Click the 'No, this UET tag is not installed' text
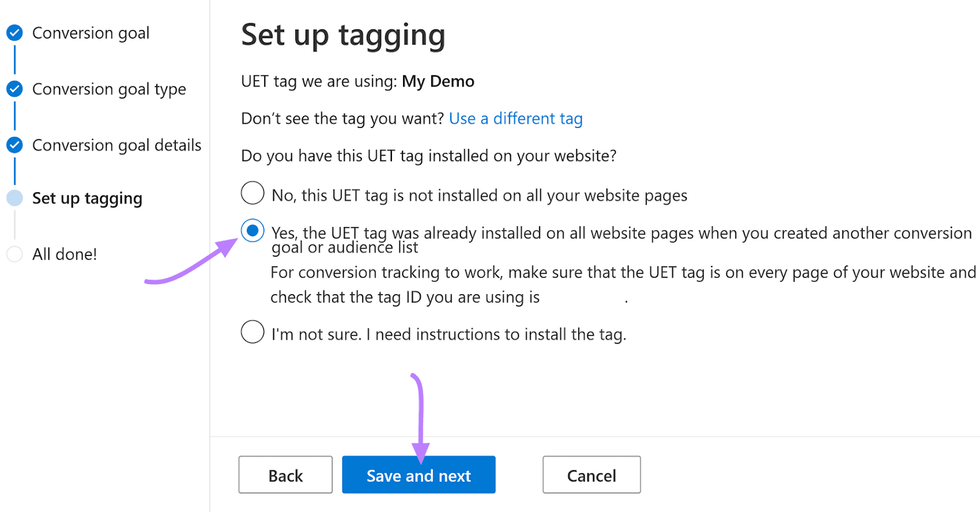 [479, 195]
